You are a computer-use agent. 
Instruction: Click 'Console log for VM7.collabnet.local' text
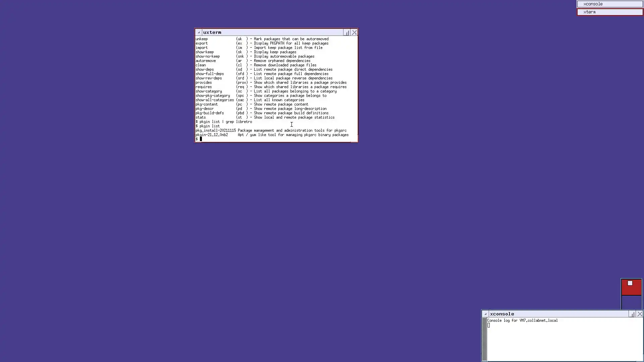522,320
